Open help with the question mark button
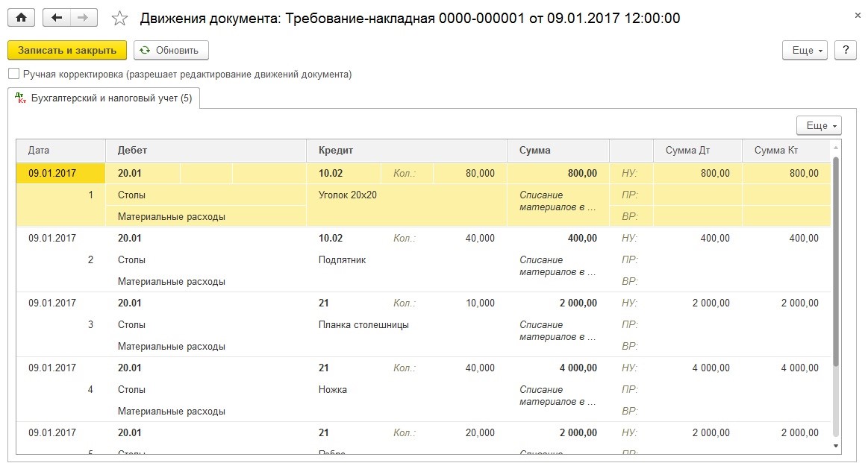 (846, 51)
